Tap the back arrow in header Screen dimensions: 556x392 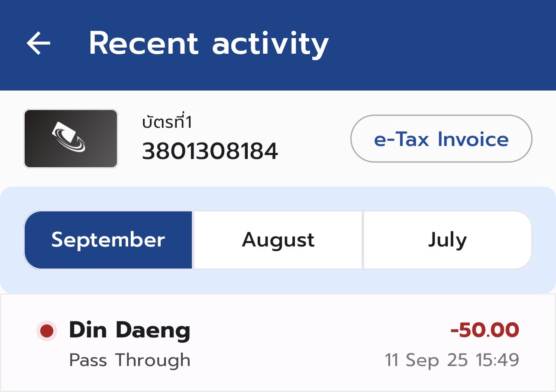[39, 43]
